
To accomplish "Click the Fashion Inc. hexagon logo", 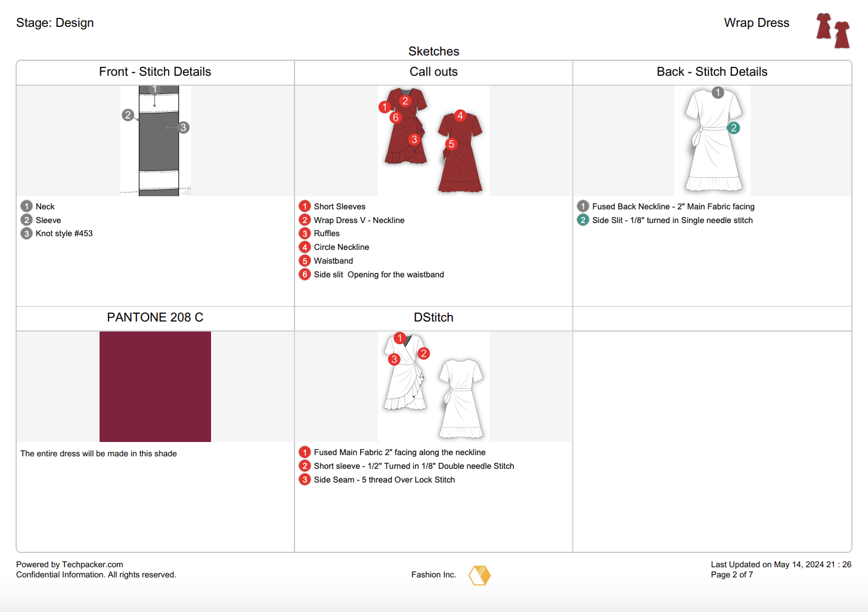I will (x=479, y=575).
